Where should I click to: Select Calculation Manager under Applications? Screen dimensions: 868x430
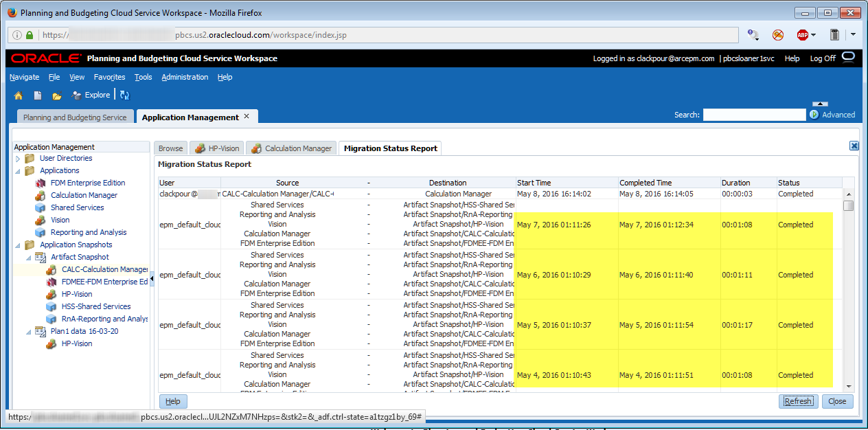pos(84,195)
